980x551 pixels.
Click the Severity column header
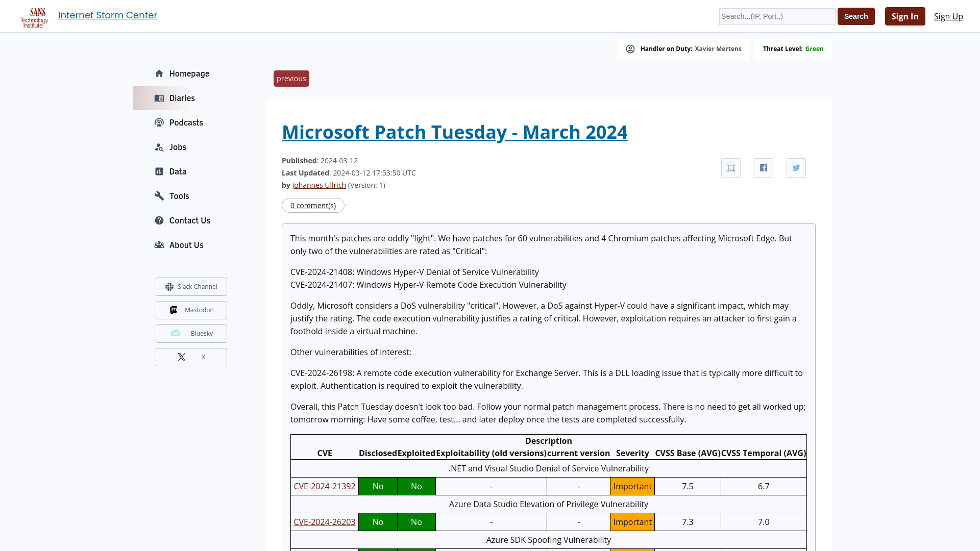click(x=632, y=453)
